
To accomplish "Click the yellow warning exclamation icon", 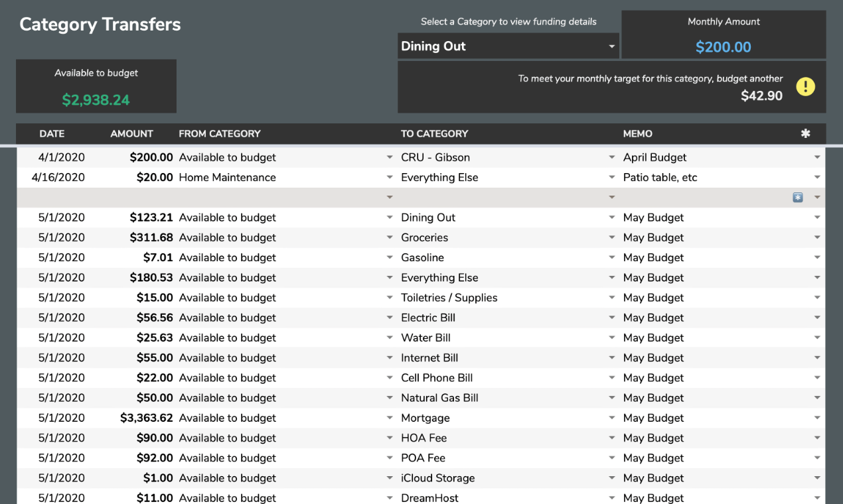I will pyautogui.click(x=805, y=87).
